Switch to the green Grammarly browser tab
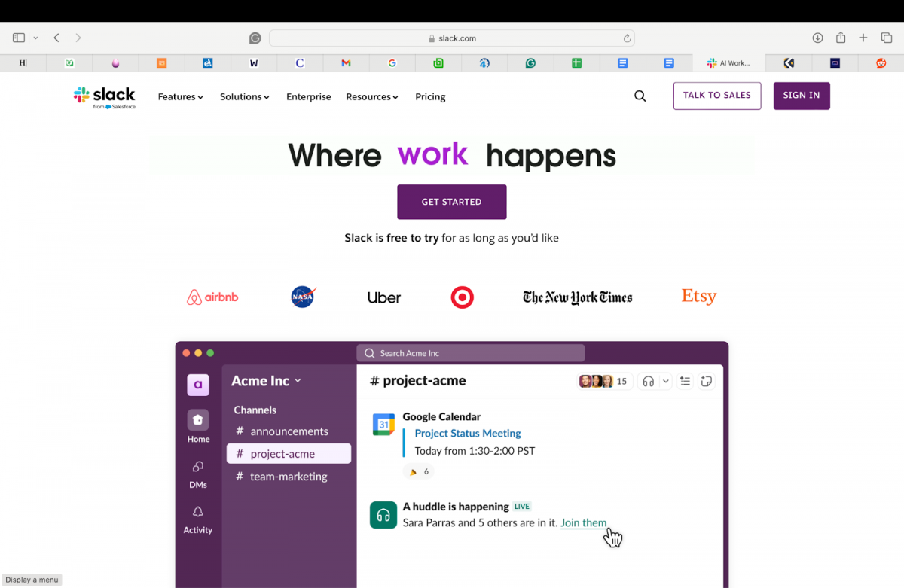The height and width of the screenshot is (588, 904). click(530, 63)
